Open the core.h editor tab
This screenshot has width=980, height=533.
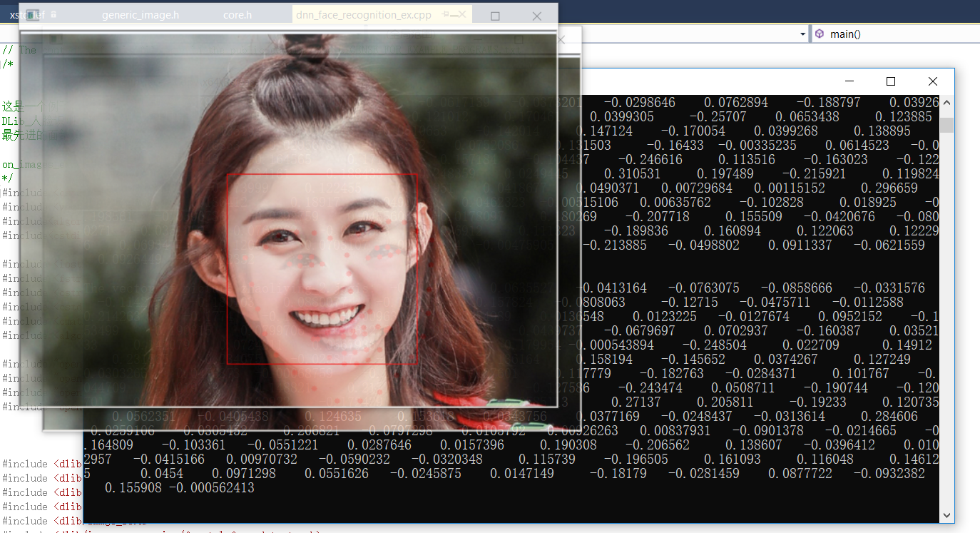click(238, 15)
